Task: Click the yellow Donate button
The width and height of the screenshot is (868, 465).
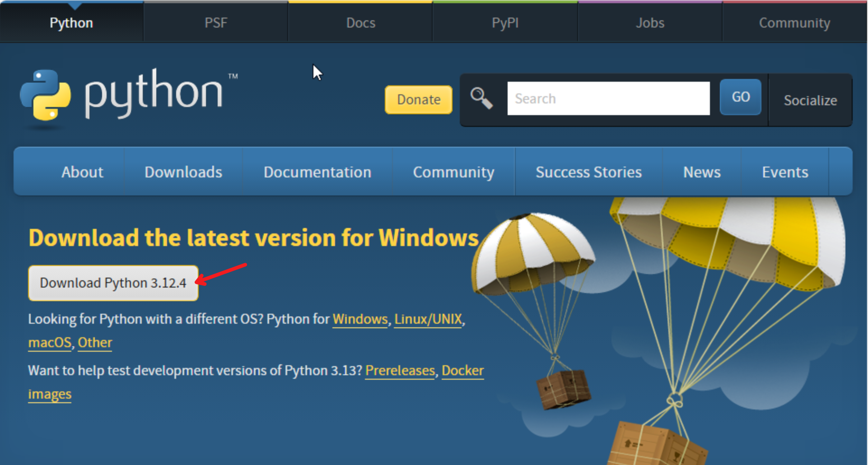Action: point(419,99)
